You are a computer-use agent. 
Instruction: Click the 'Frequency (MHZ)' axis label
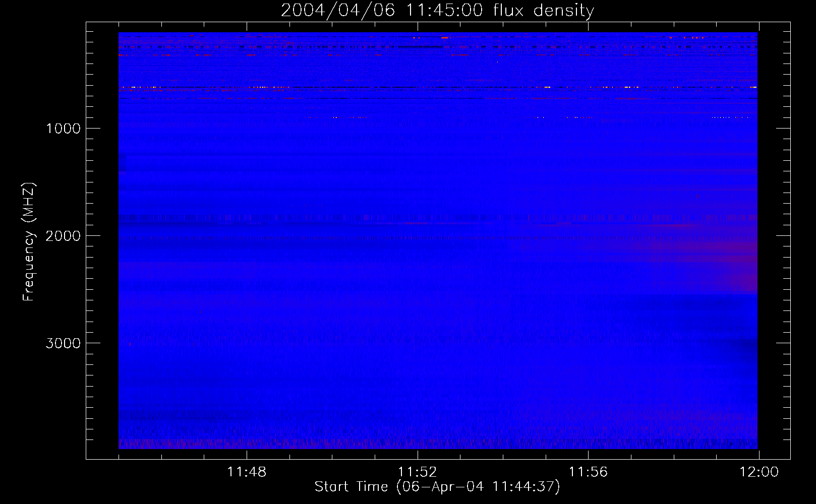[29, 241]
